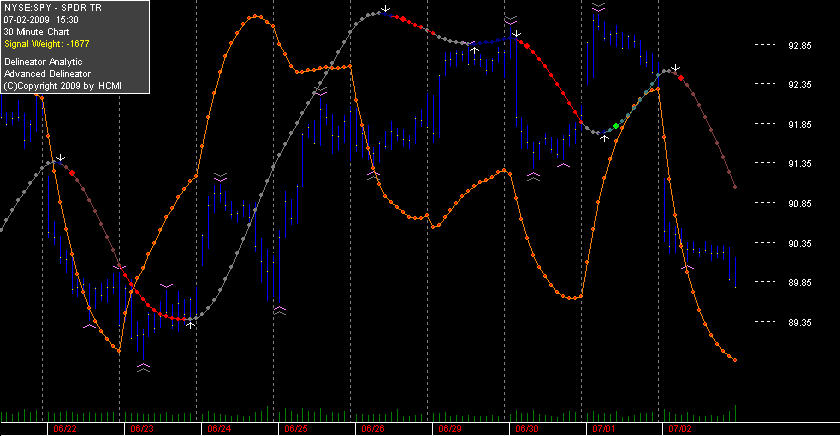The height and width of the screenshot is (436, 840).
Task: Click the Advanced Delineator label
Action: [x=48, y=74]
